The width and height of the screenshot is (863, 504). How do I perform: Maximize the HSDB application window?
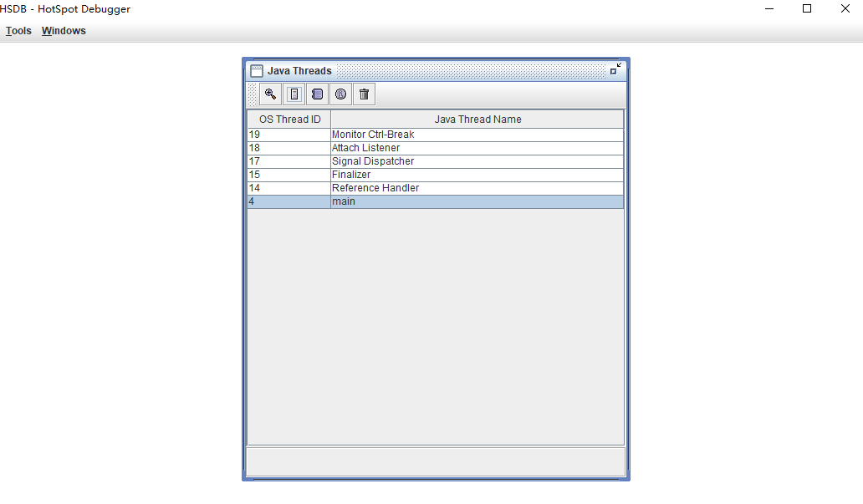[807, 9]
